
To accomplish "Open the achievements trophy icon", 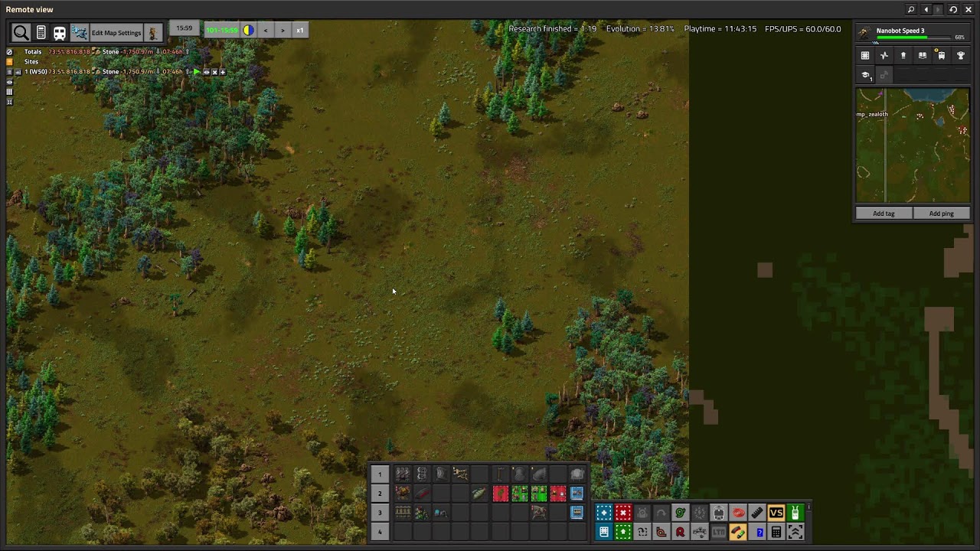I will 961,55.
